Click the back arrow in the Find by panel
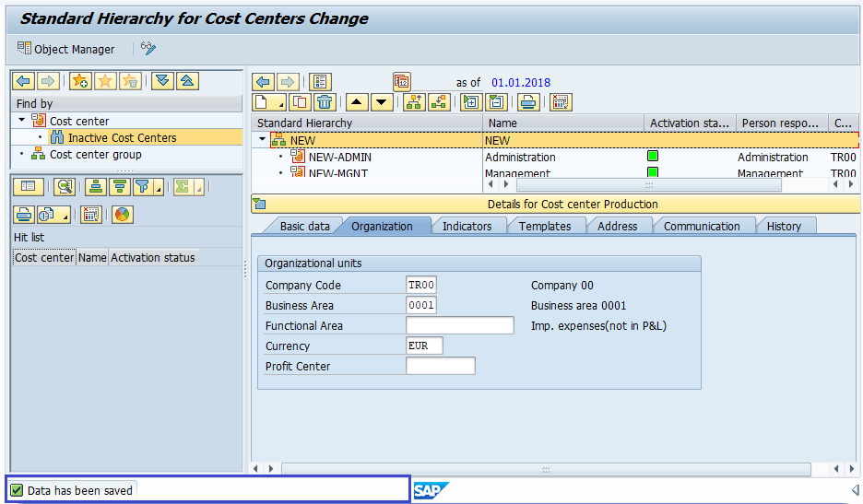The height and width of the screenshot is (504, 863). (x=24, y=81)
